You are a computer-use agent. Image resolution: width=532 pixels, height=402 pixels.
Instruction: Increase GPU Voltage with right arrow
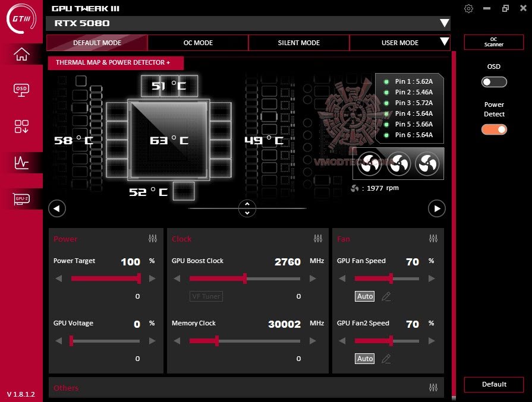tap(152, 341)
